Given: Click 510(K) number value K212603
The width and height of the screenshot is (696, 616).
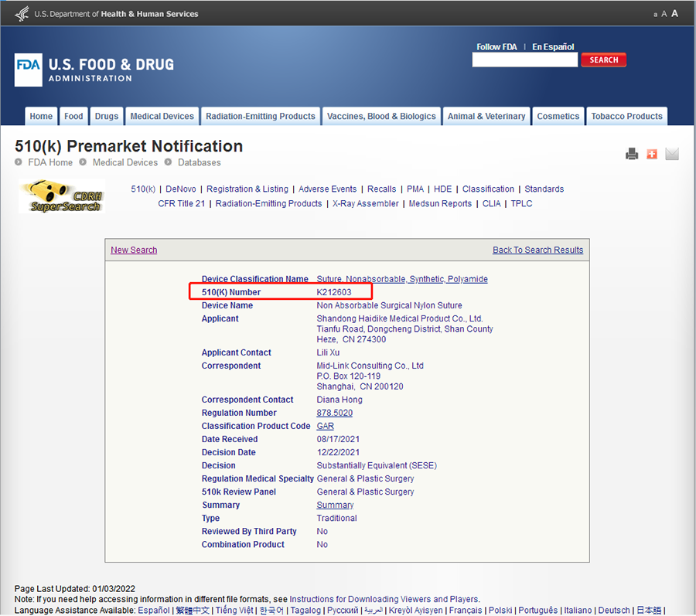Looking at the screenshot, I should [334, 292].
